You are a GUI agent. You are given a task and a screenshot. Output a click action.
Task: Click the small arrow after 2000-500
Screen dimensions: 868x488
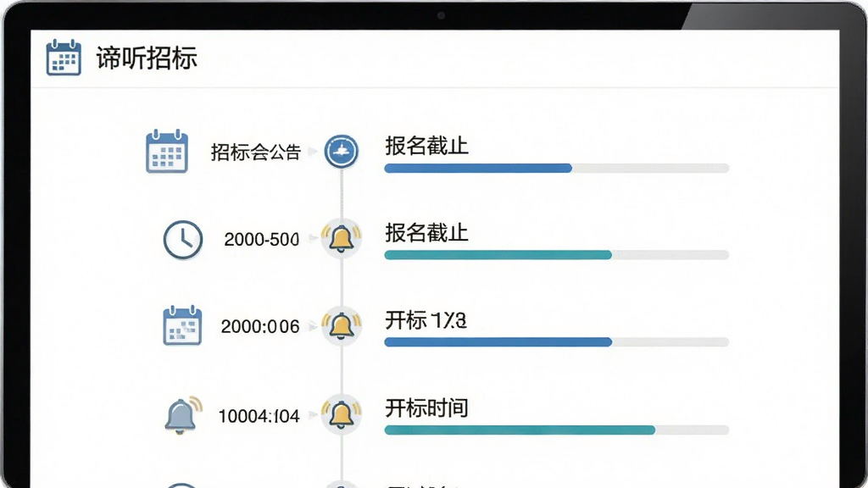[x=312, y=238]
